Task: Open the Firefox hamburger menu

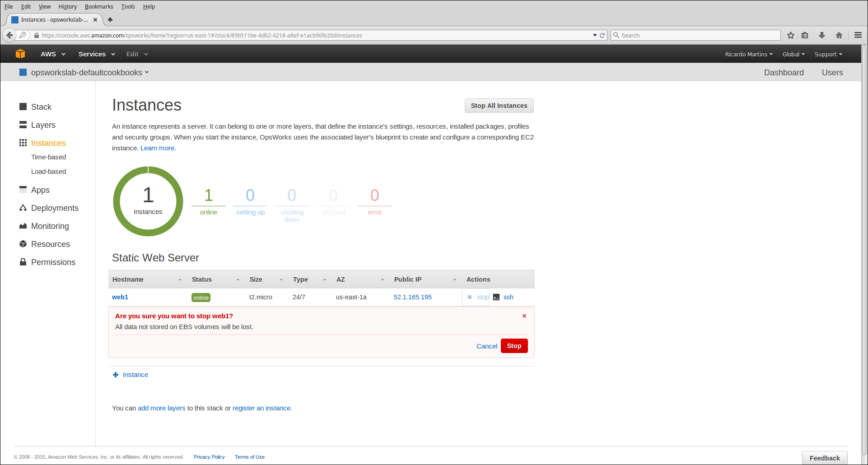Action: click(858, 35)
